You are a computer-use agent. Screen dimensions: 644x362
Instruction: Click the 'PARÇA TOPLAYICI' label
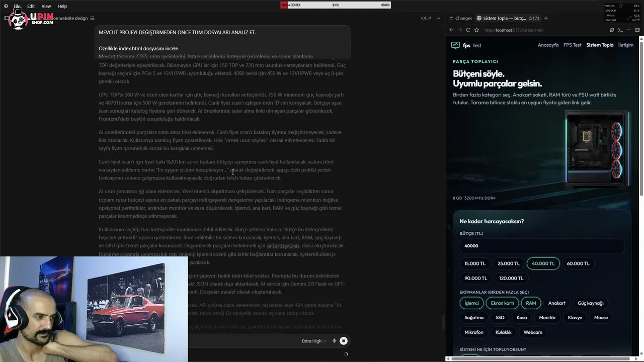click(x=475, y=61)
